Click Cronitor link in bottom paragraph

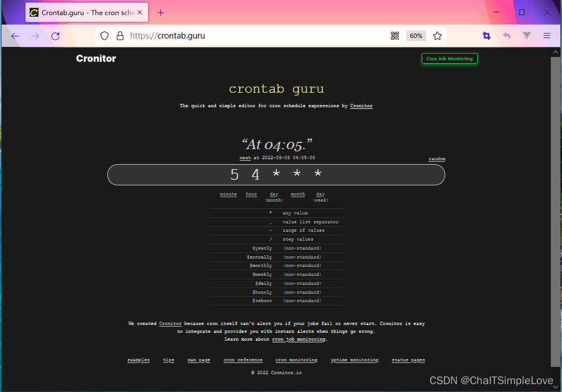[x=170, y=323]
